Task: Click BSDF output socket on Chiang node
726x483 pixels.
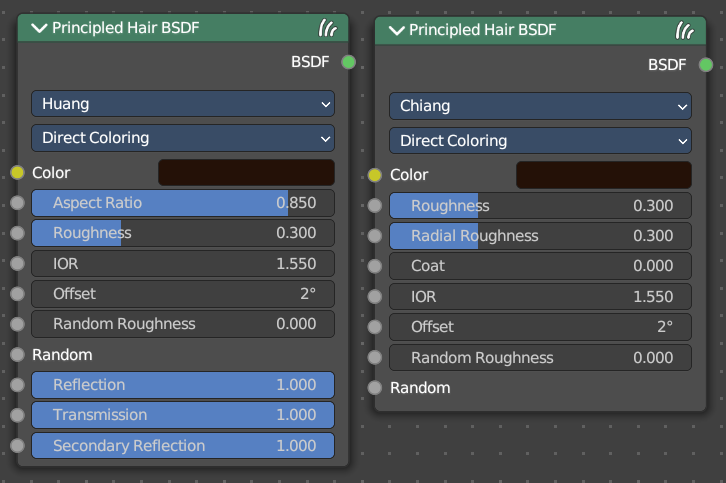Action: tap(706, 65)
